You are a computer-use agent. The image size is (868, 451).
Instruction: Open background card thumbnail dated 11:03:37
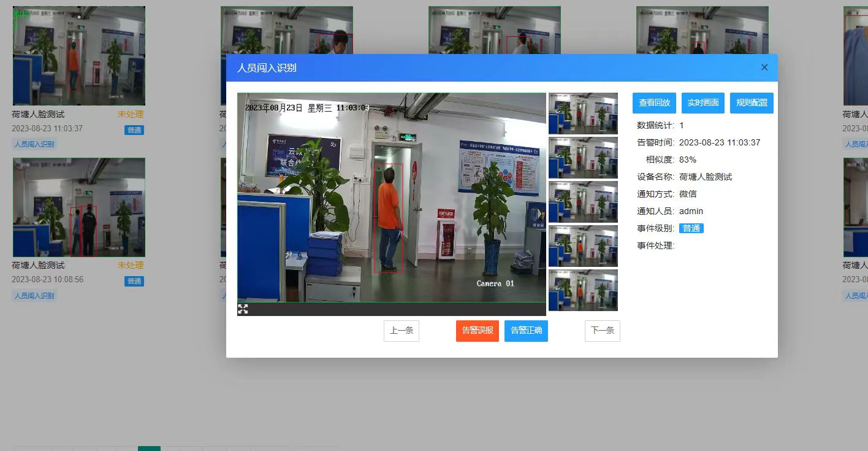coord(79,56)
